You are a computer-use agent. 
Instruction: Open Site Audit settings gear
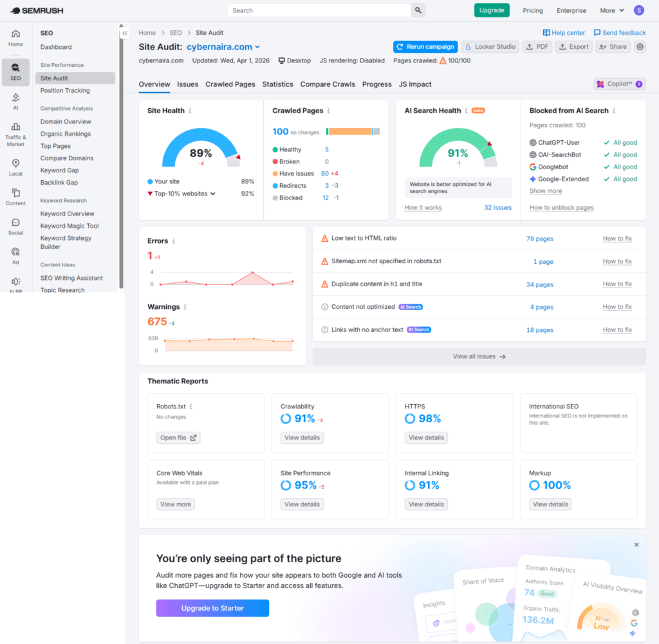point(638,46)
